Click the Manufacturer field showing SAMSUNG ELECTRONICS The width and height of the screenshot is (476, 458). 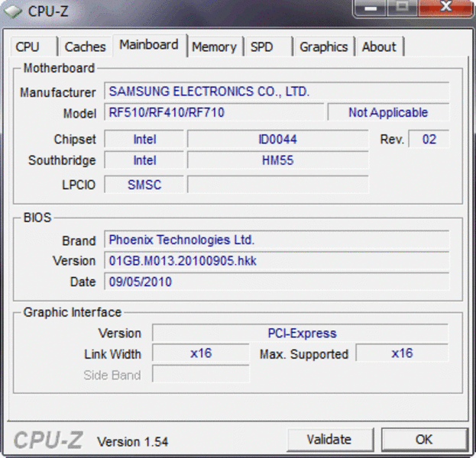point(277,91)
